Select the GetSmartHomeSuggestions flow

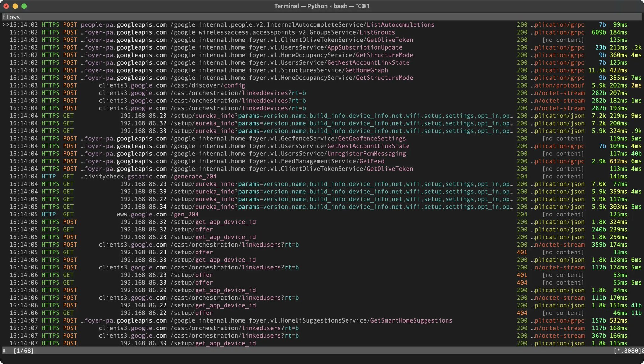(322, 320)
